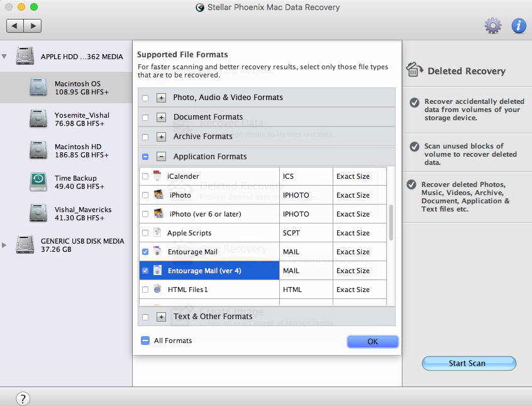Screen dimensions: 532x406
Task: Enable the iPhoto (ver 6 or later) checkbox
Action: click(145, 214)
